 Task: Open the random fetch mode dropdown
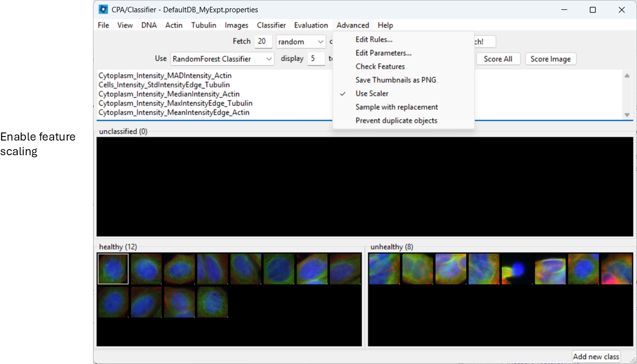pos(300,41)
